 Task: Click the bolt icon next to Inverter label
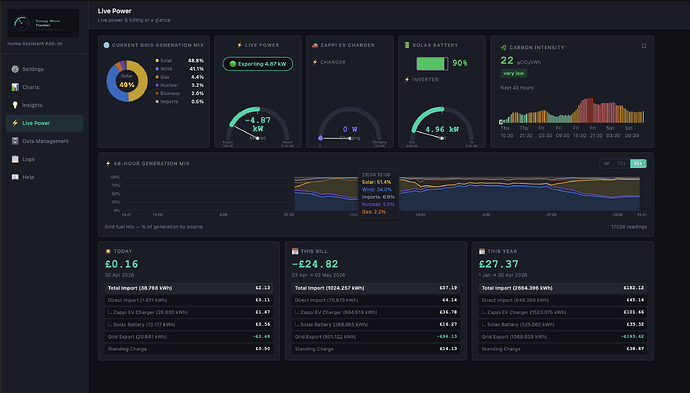point(407,80)
